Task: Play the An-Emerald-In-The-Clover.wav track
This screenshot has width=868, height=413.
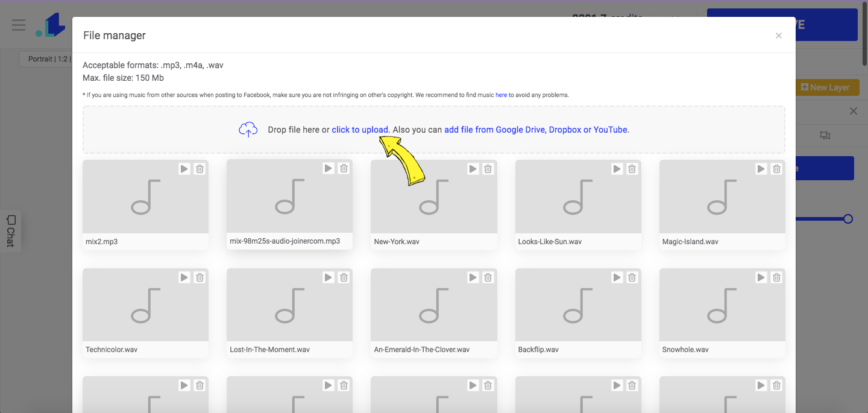Action: point(473,277)
